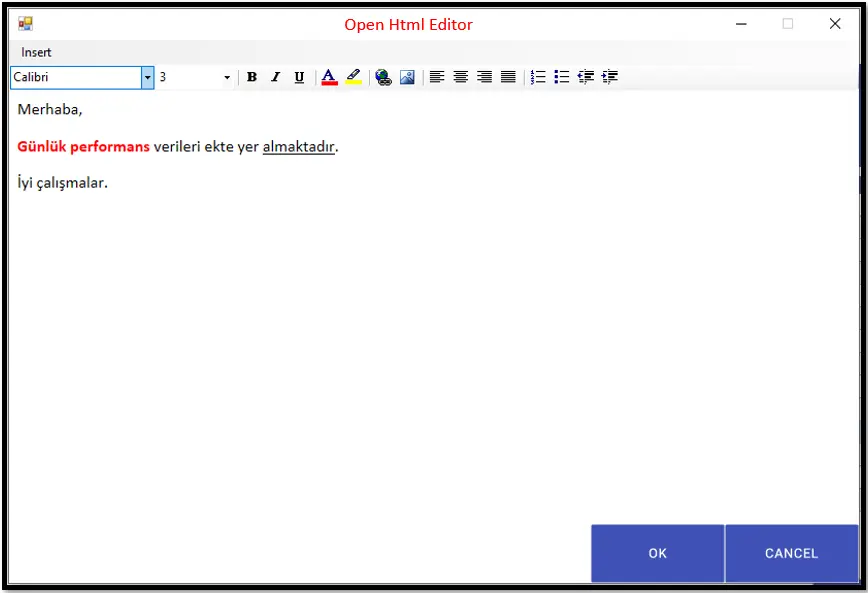Close the Open Html Editor window
This screenshot has height=593, width=868.
coord(835,24)
